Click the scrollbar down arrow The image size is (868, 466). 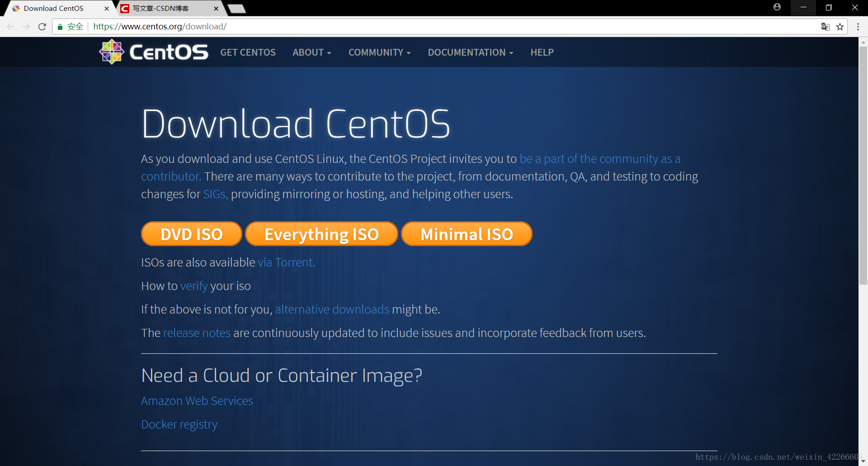point(863,461)
